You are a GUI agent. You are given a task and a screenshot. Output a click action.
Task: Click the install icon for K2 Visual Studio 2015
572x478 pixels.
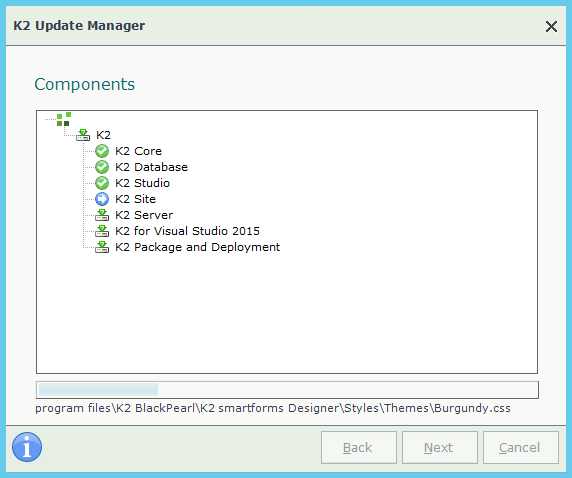click(102, 231)
